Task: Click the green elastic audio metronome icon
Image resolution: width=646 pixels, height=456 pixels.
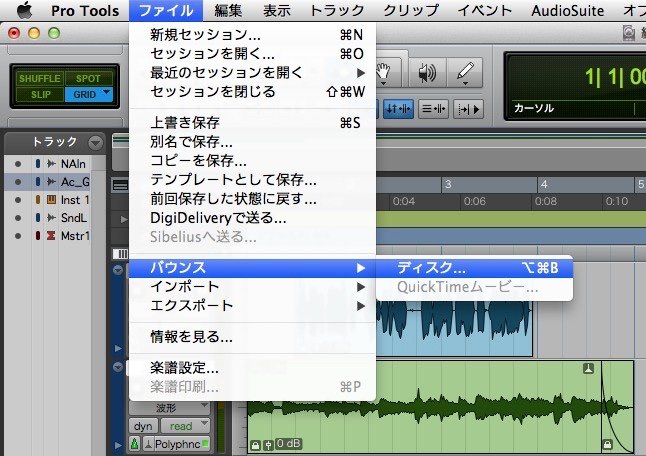Action: coord(135,444)
